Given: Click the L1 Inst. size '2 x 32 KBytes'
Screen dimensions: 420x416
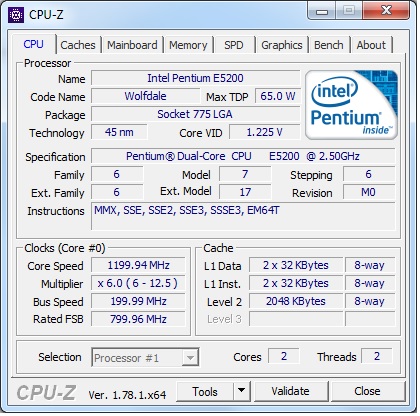Looking at the screenshot, I should [x=296, y=283].
